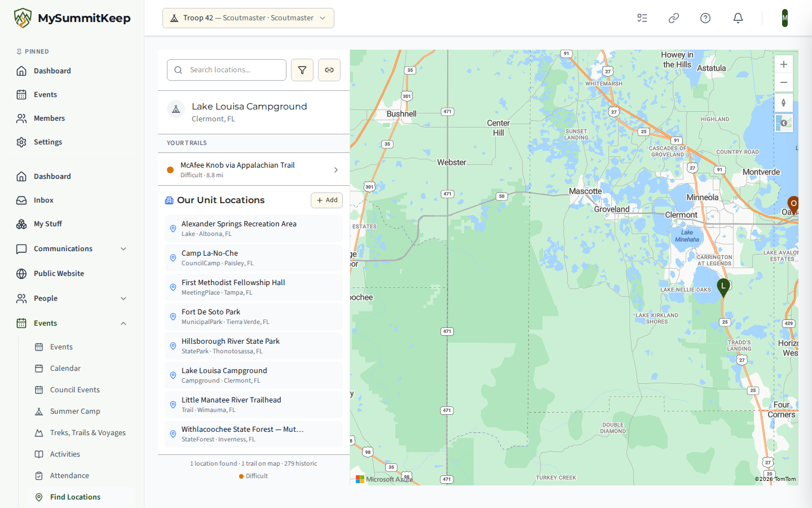Open the Inbox

point(72,200)
